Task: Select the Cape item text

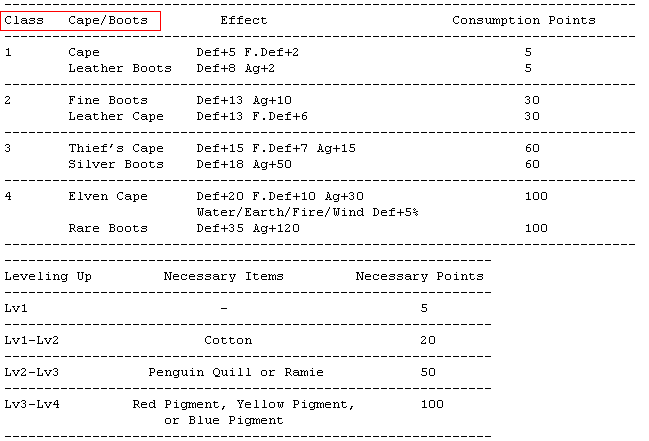Action: pos(84,53)
